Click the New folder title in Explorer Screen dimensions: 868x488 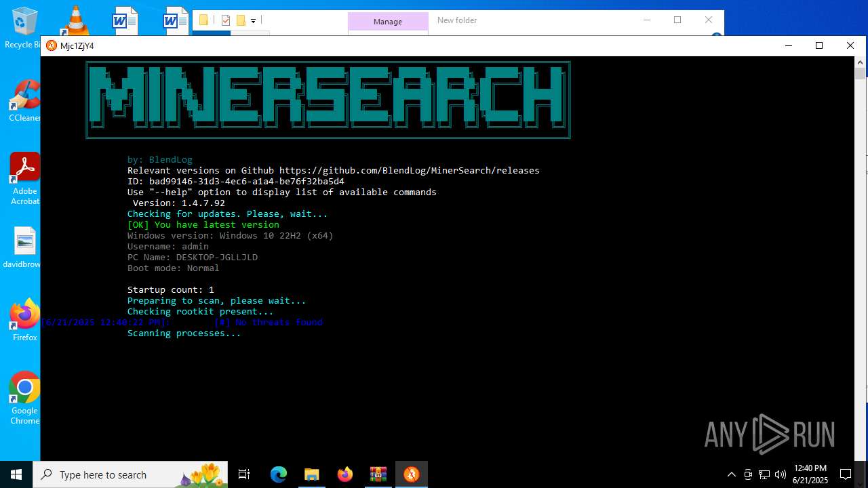click(x=457, y=20)
